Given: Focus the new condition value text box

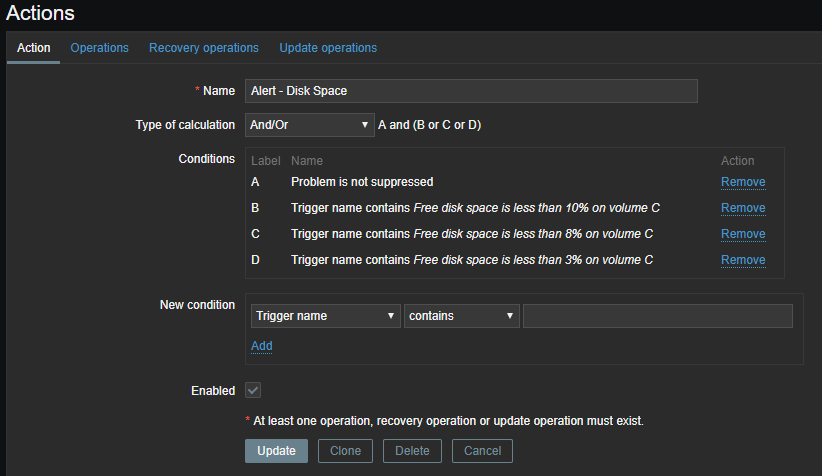Looking at the screenshot, I should (657, 316).
